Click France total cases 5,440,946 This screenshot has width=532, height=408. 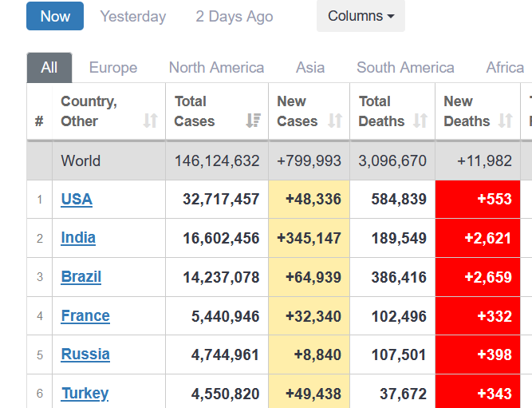225,316
